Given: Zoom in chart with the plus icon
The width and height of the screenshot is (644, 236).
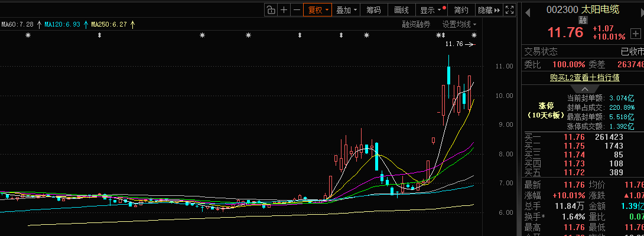Looking at the screenshot, I should coord(284,10).
